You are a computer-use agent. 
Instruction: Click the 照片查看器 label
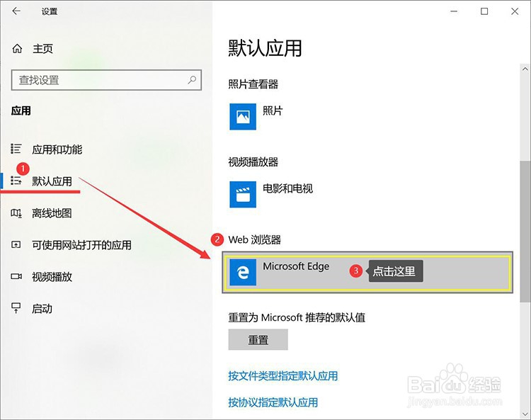pos(253,84)
